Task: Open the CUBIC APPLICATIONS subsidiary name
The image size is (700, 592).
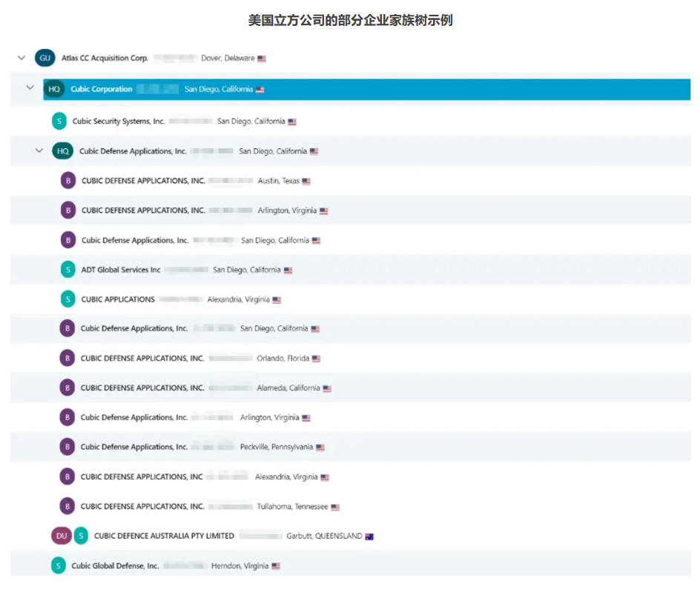Action: [x=118, y=299]
